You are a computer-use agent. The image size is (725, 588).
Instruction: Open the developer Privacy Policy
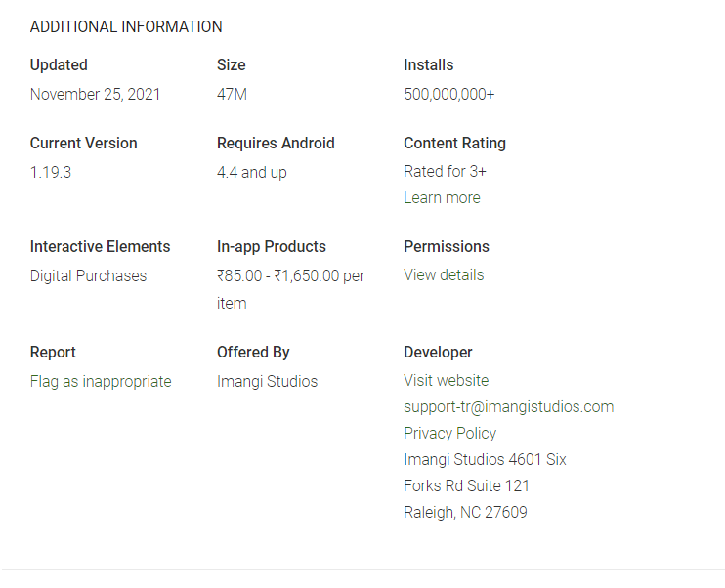coord(449,433)
